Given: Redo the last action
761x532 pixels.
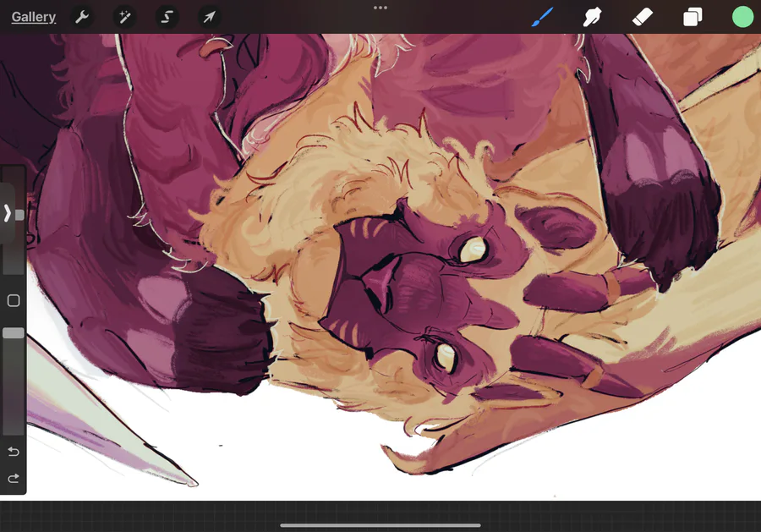Looking at the screenshot, I should pos(14,479).
